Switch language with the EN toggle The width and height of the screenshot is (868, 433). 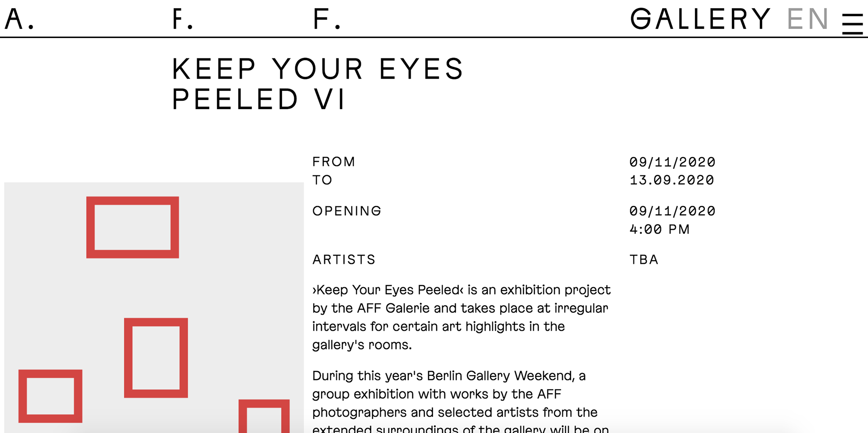pyautogui.click(x=808, y=19)
